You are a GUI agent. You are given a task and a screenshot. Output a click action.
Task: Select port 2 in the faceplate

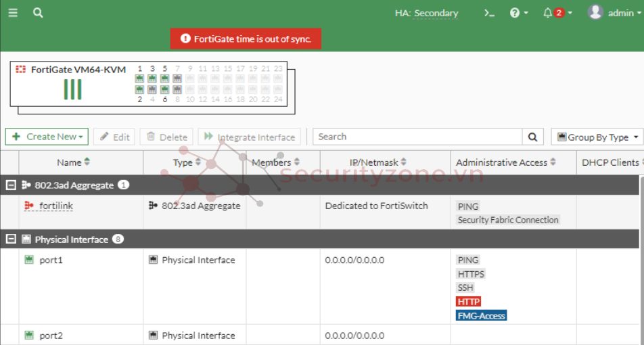139,89
